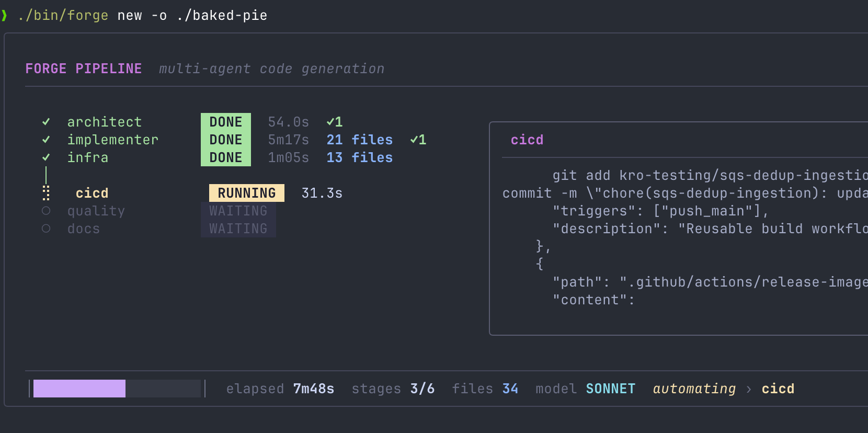The width and height of the screenshot is (868, 433).
Task: Click the FORGE PIPELINE title
Action: click(x=84, y=69)
